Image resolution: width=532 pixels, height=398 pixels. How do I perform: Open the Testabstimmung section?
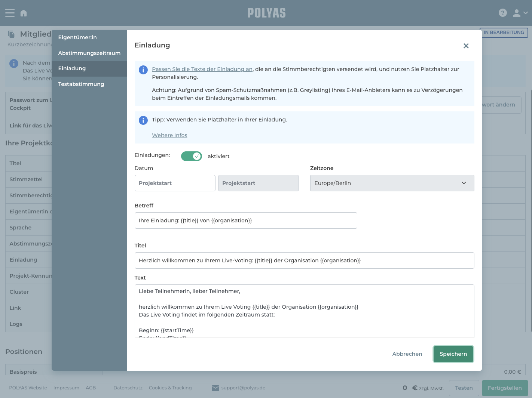click(x=81, y=84)
